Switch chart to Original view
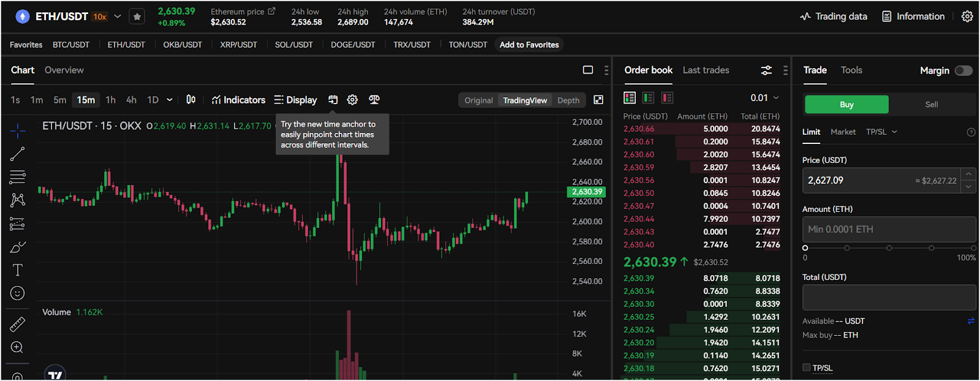Viewport: 980px width, 381px height. point(478,100)
